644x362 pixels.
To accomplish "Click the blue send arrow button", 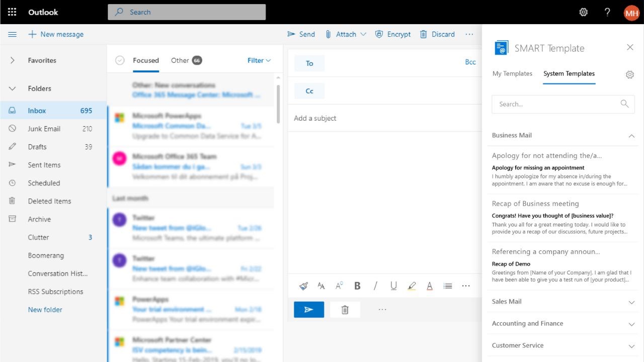I will pyautogui.click(x=309, y=310).
